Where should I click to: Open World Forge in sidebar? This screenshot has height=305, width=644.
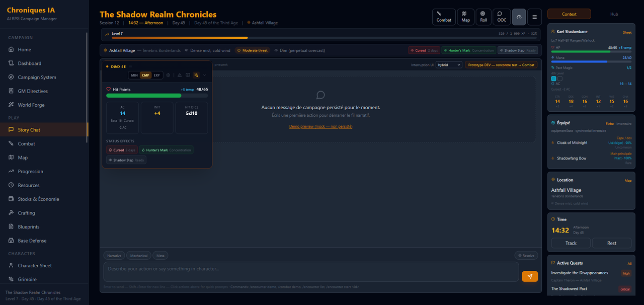click(44, 105)
